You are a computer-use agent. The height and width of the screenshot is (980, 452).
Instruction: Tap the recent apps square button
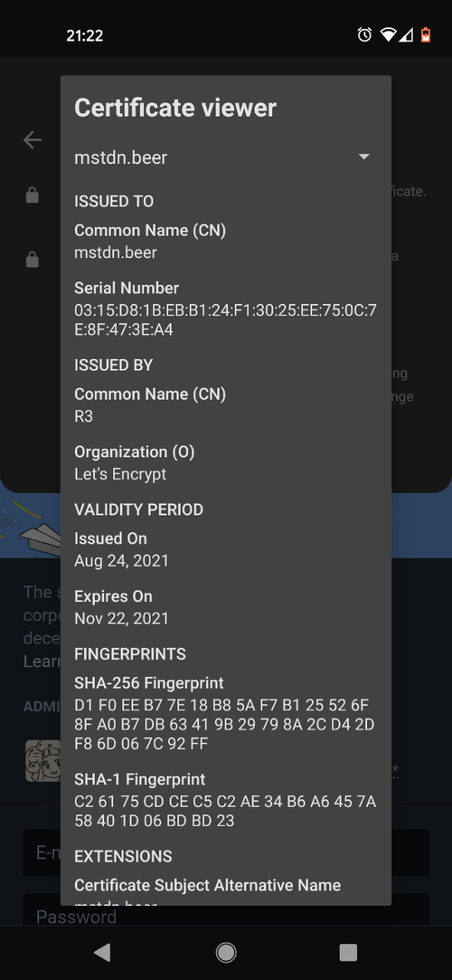(x=348, y=952)
